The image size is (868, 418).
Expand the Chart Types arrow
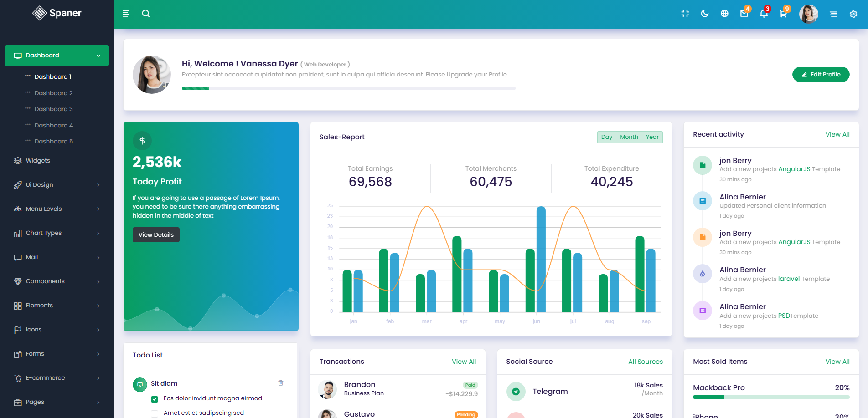pyautogui.click(x=98, y=233)
